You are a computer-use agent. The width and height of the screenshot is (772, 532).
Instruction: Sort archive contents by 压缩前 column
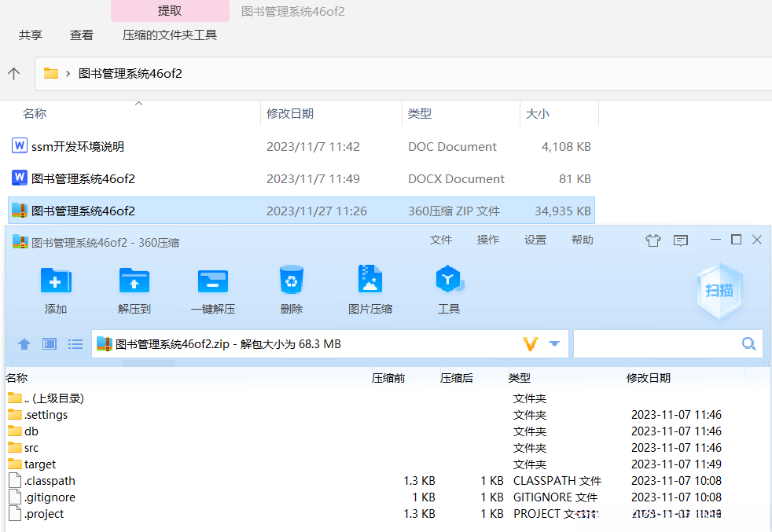pyautogui.click(x=388, y=378)
